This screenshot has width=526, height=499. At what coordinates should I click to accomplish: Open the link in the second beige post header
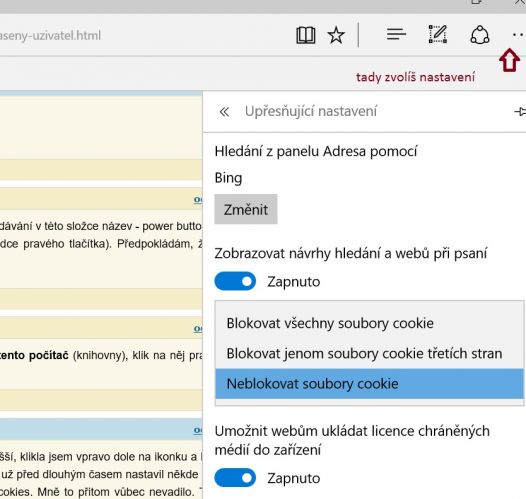(x=198, y=329)
